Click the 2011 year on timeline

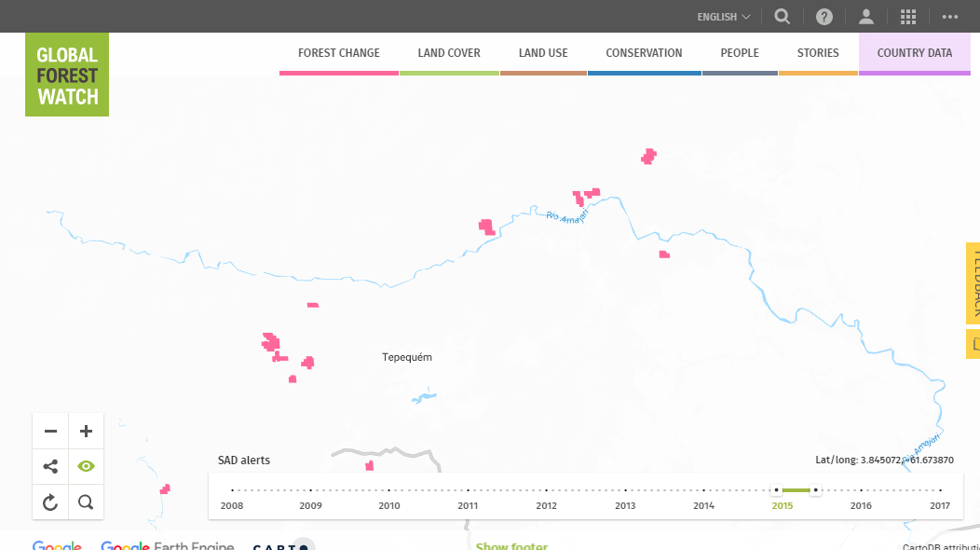(468, 505)
